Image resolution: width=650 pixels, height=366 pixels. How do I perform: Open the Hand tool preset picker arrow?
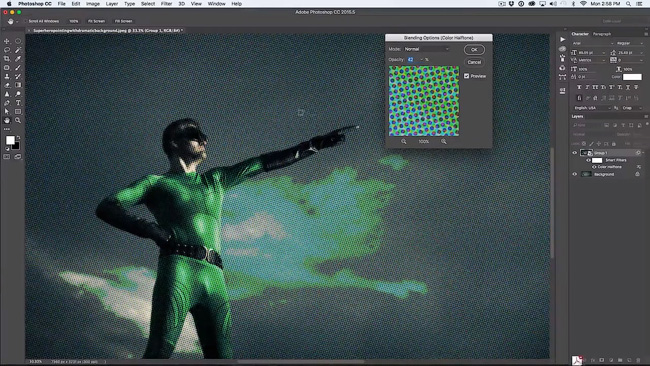pyautogui.click(x=17, y=21)
